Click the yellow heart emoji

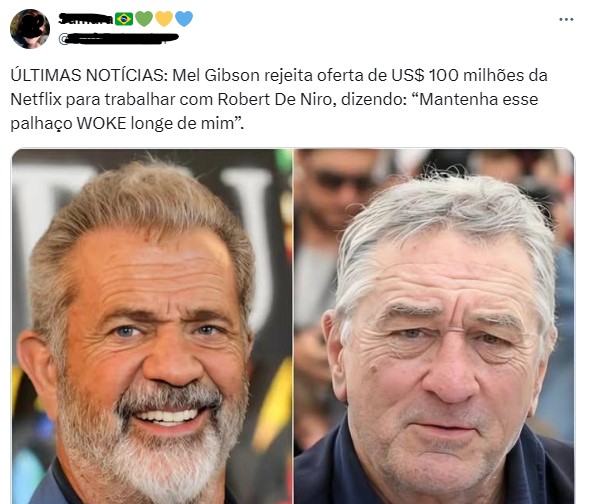click(x=164, y=19)
